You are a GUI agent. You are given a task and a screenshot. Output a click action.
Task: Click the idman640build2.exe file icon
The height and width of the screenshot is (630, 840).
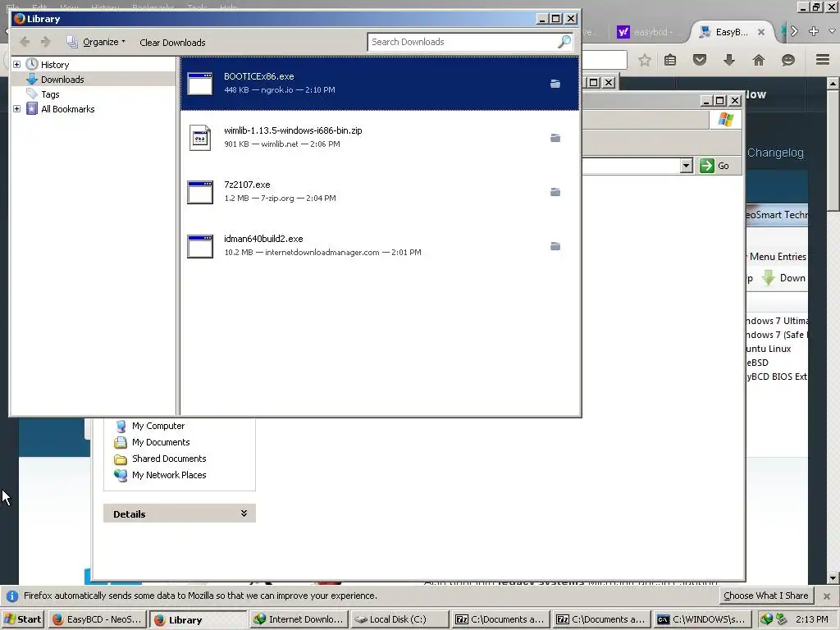coord(200,246)
